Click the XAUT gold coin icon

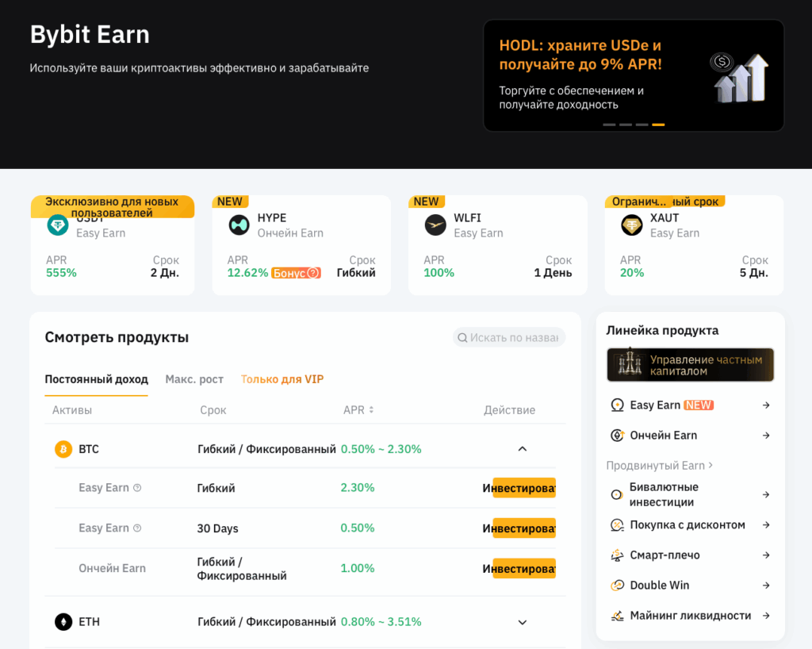coord(632,225)
